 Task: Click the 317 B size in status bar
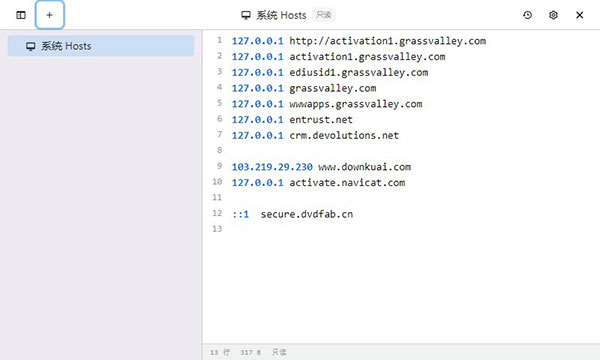[x=250, y=352]
